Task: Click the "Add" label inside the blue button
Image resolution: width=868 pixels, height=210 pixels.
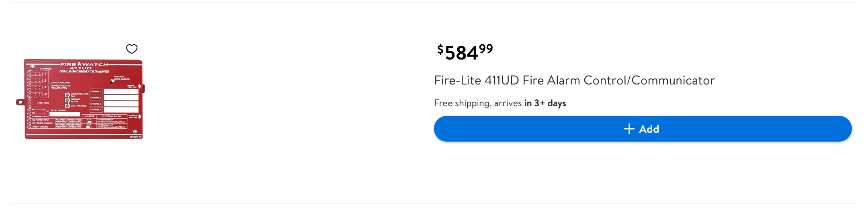Action: coord(649,129)
